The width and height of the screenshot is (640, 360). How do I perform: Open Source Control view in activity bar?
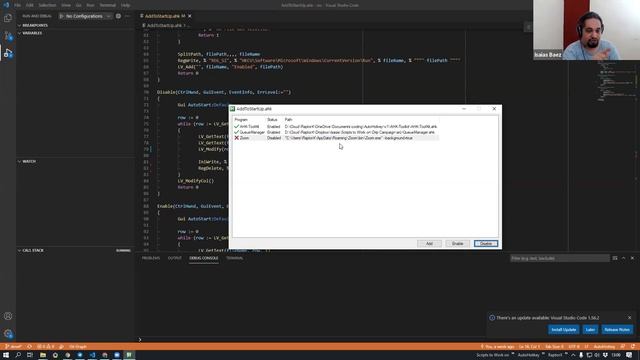(8, 36)
